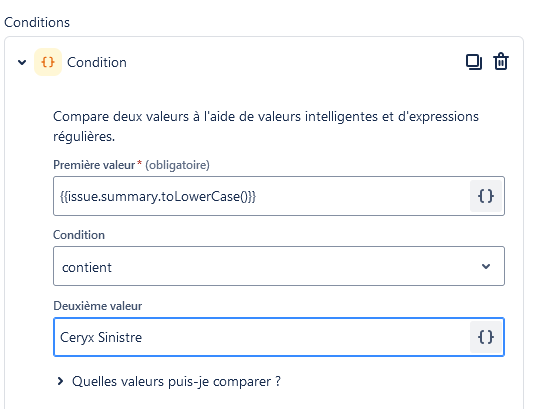Collapse the Condition section chevron
Screen dimensions: 534x409
22,62
